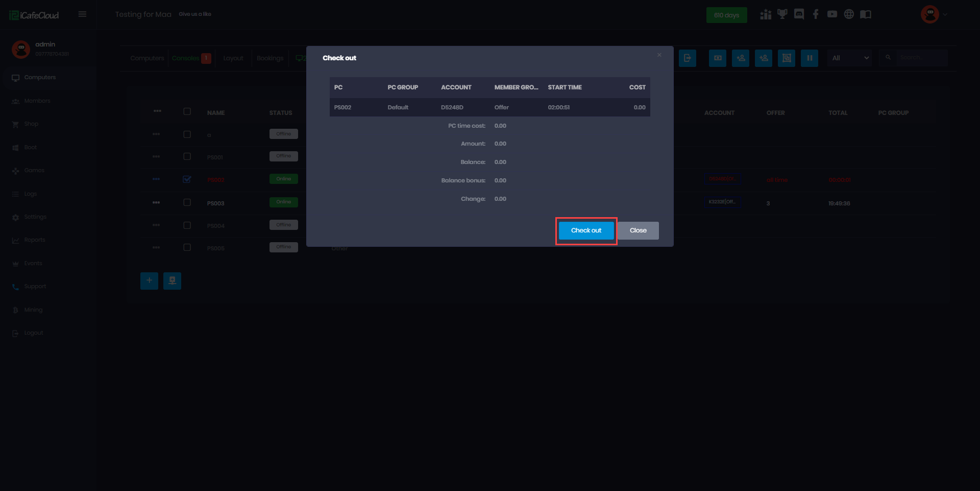
Task: Close the Check out dialog with Close button
Action: 638,230
